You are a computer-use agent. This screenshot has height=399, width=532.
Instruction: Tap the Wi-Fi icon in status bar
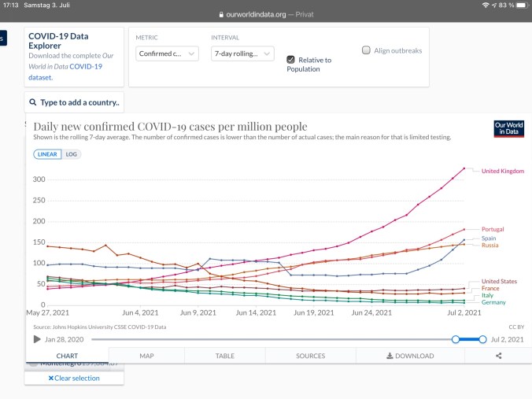click(x=484, y=6)
